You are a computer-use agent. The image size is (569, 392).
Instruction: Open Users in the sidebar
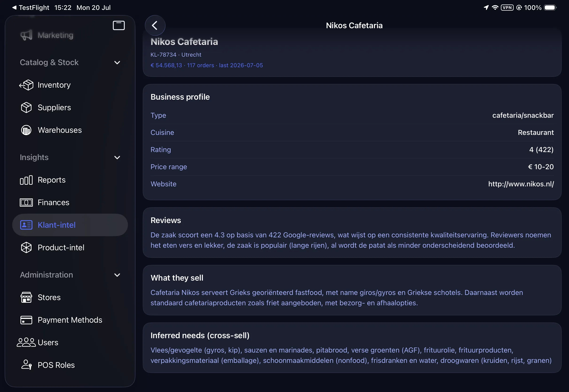click(70, 342)
